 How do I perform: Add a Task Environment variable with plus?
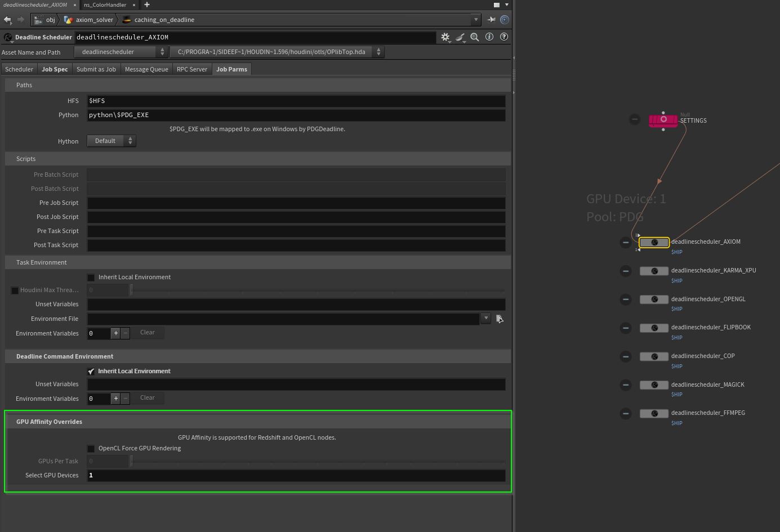tap(116, 333)
